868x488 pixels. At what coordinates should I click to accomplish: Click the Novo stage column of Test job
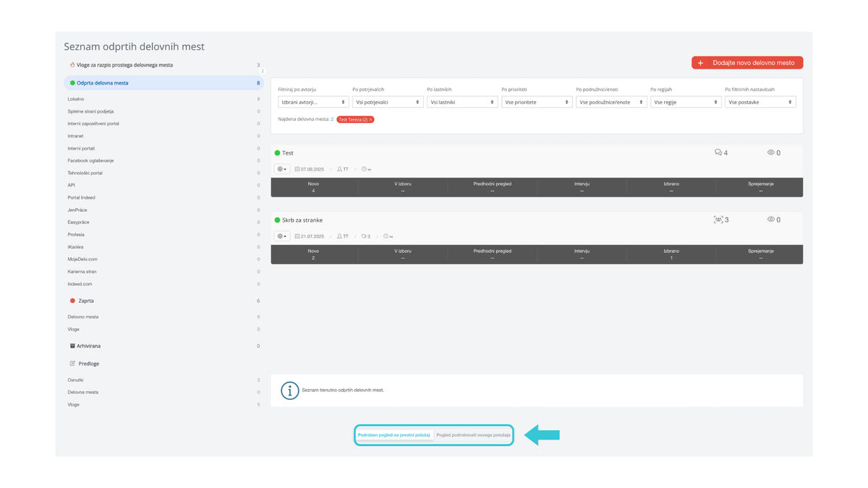[313, 187]
